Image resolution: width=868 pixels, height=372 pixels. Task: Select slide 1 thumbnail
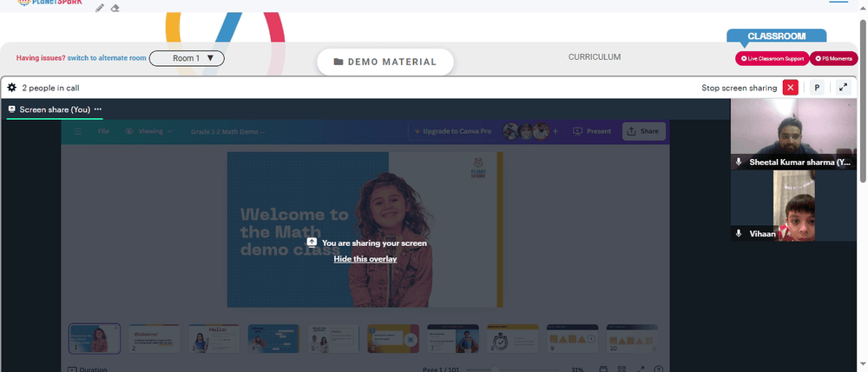click(x=95, y=339)
